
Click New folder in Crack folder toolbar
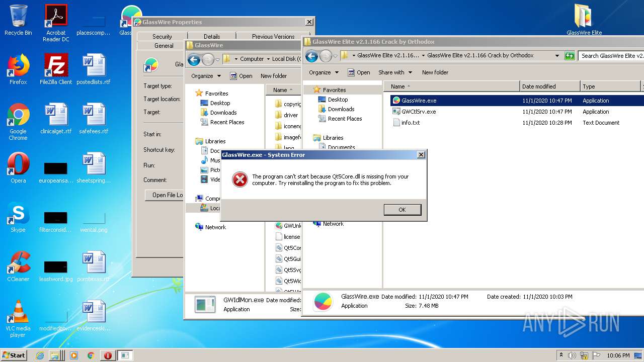(435, 72)
